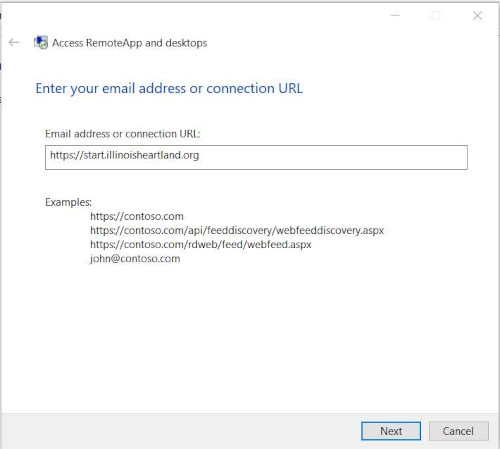Cancel the connection setup wizard
Screen dimensions: 500x449
pos(459,431)
